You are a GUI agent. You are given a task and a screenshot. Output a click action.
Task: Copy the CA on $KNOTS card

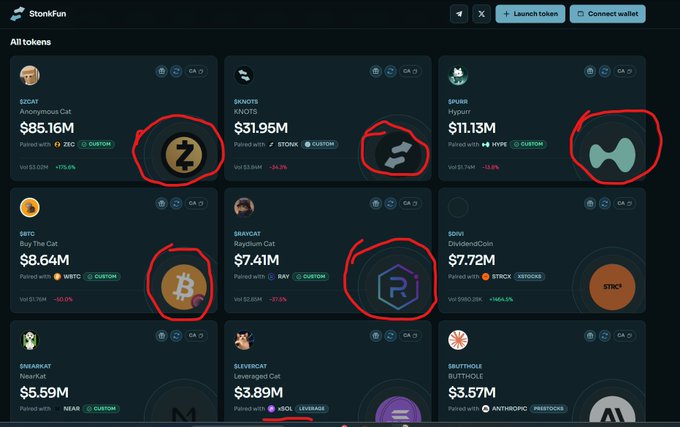tap(410, 71)
